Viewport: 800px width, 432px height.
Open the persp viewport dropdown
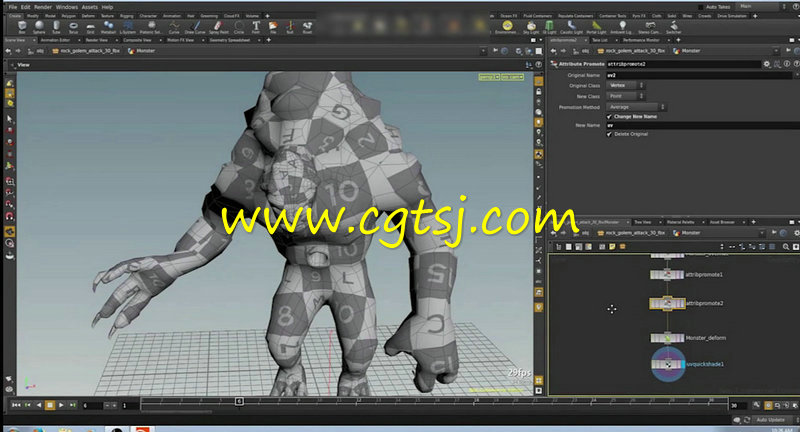point(489,77)
